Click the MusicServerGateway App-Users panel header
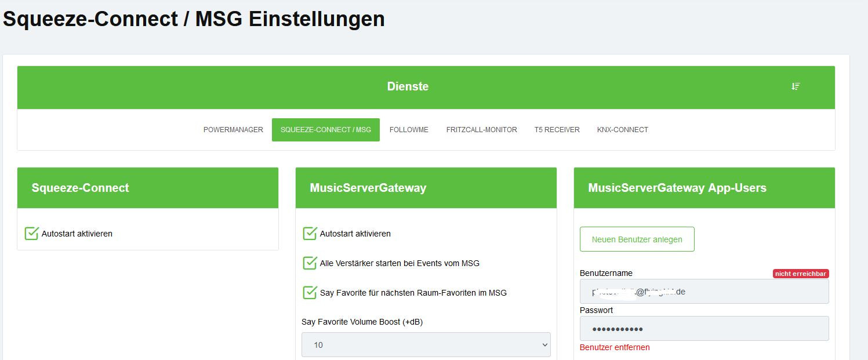This screenshot has width=868, height=360. pyautogui.click(x=677, y=188)
